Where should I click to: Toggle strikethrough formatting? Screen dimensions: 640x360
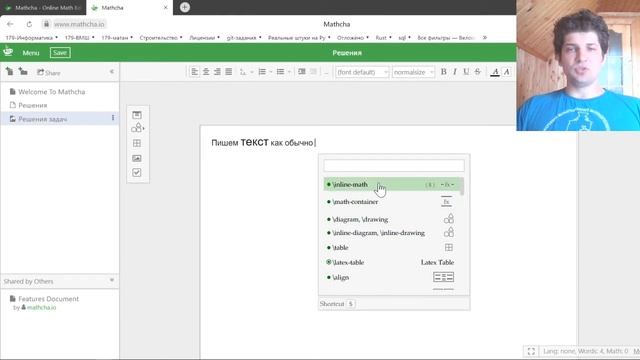click(478, 72)
